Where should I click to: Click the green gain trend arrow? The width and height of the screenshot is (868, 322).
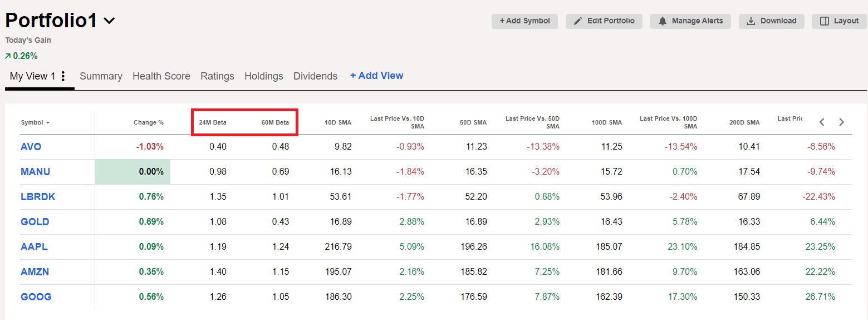point(8,56)
